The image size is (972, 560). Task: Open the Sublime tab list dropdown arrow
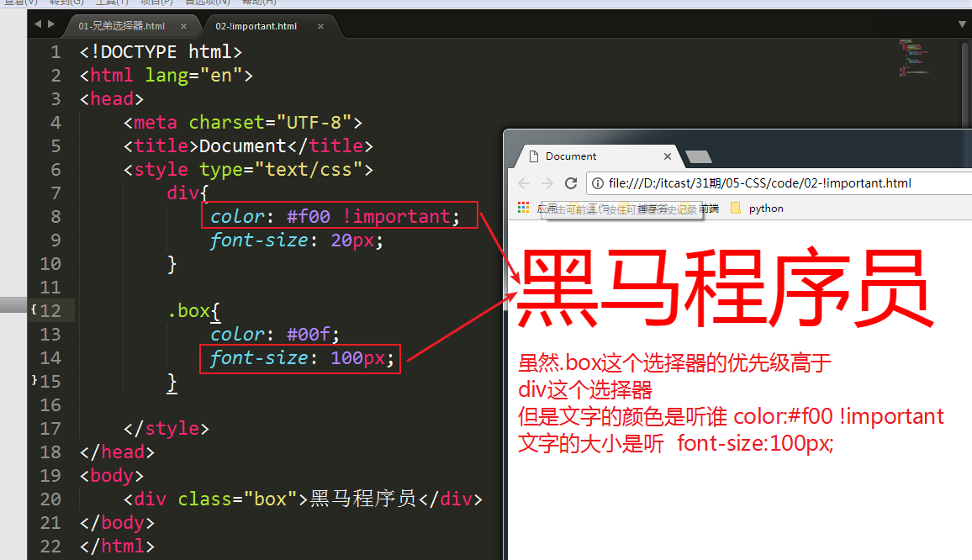click(962, 24)
